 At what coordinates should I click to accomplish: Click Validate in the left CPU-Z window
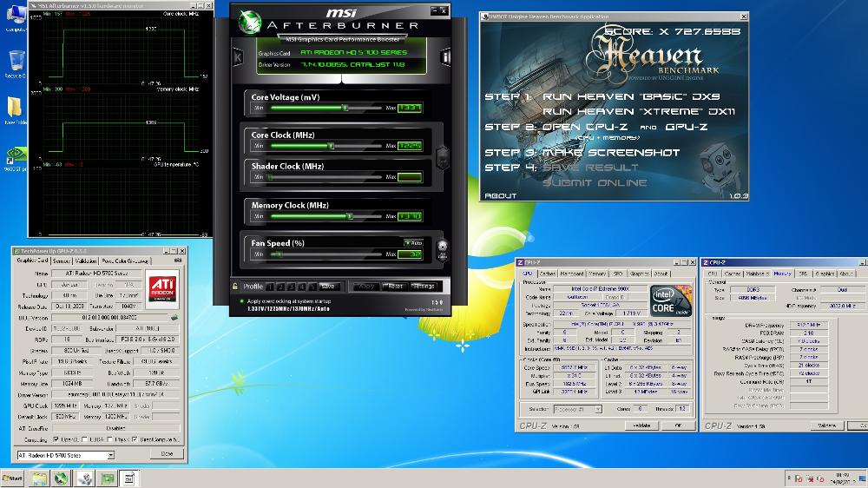click(641, 425)
